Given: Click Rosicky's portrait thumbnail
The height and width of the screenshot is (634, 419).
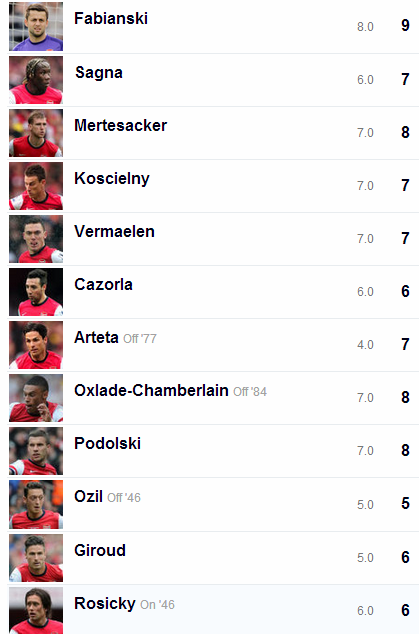Looking at the screenshot, I should click(x=36, y=611).
